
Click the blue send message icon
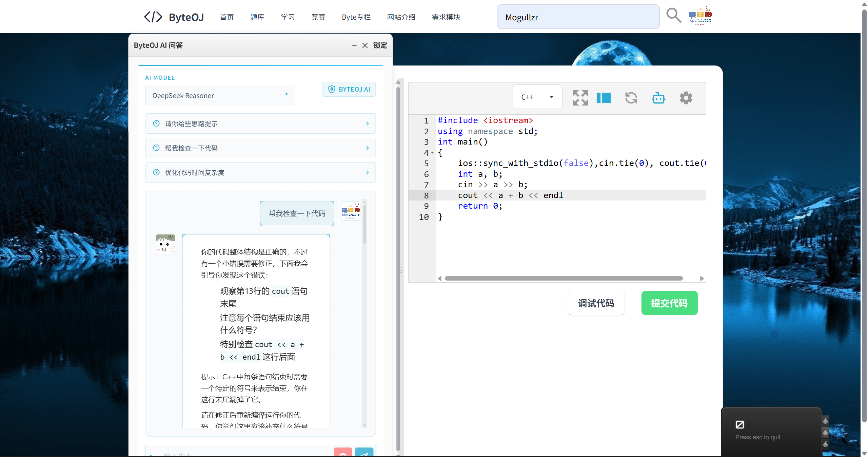364,453
